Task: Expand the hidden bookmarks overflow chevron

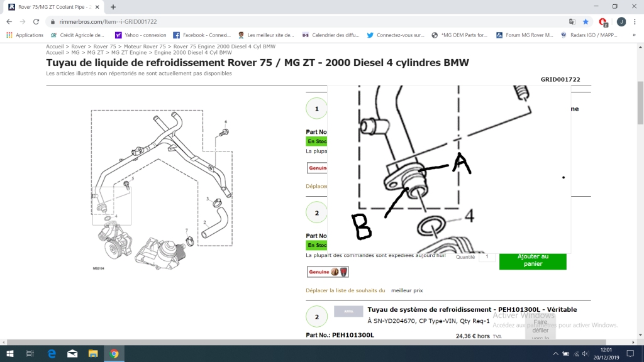Action: pyautogui.click(x=634, y=35)
